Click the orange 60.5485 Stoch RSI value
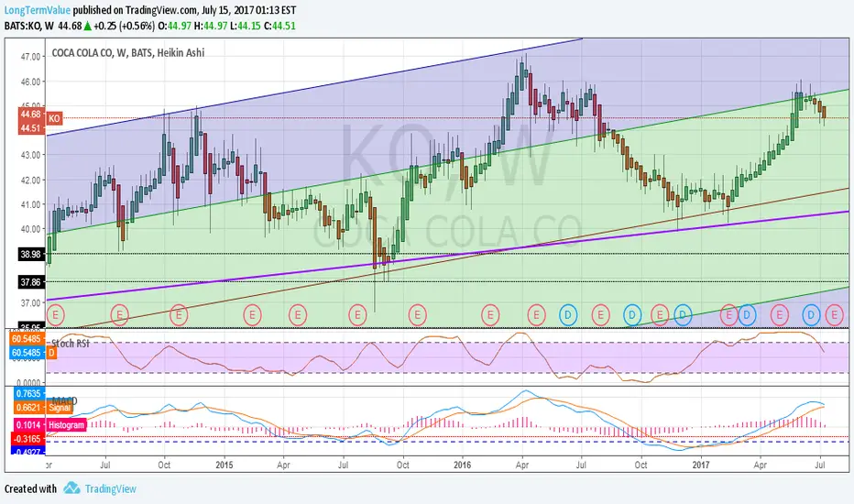 [27, 339]
